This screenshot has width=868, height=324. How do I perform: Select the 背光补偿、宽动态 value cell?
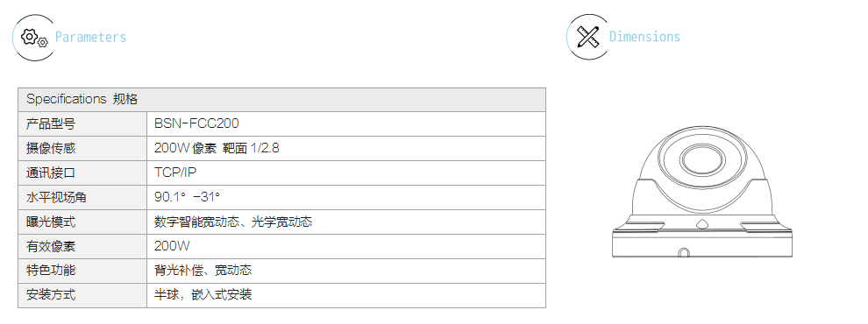tap(346, 271)
